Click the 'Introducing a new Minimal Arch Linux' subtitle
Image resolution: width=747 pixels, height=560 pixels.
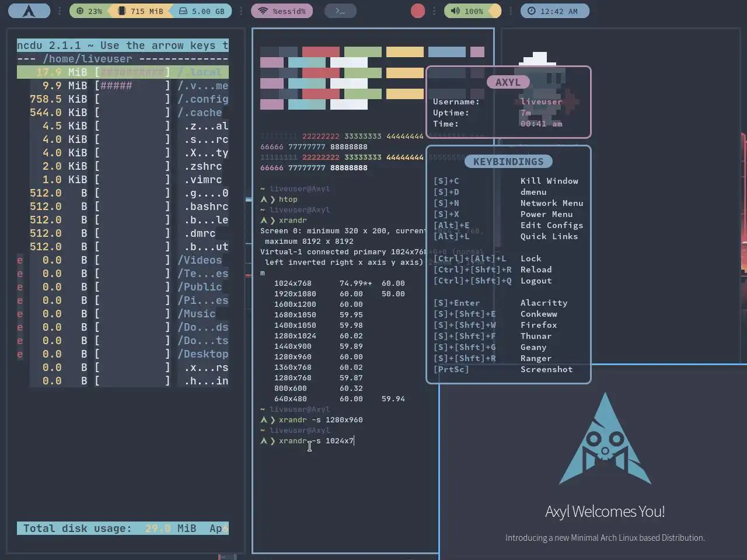[605, 538]
